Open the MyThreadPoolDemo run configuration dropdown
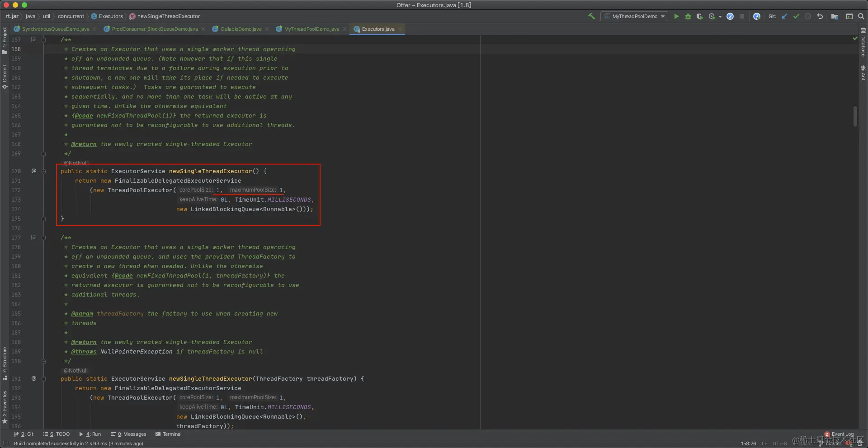This screenshot has height=448, width=868. (x=634, y=16)
